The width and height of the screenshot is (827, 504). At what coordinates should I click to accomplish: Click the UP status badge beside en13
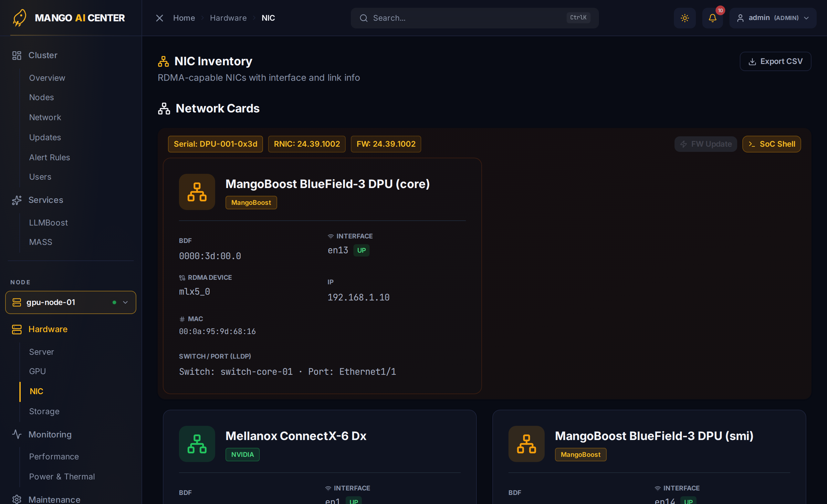click(361, 251)
